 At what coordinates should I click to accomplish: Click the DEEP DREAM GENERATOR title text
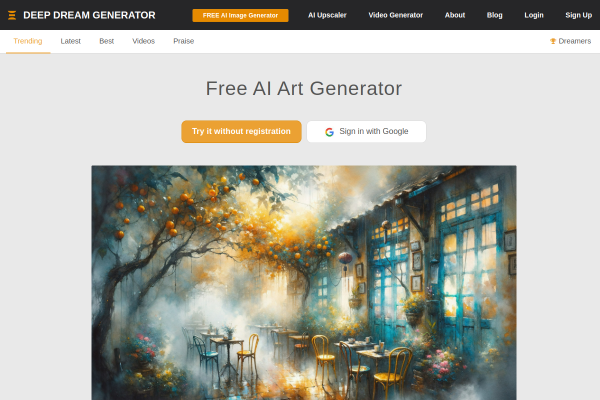coord(89,15)
